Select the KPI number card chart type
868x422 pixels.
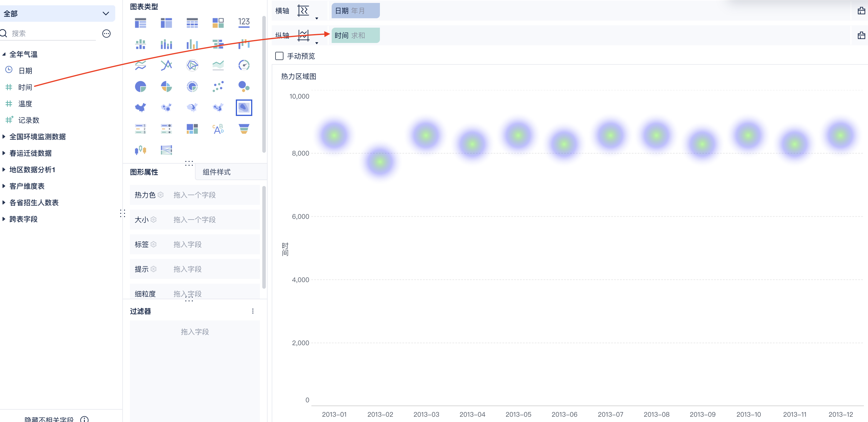[x=244, y=23]
